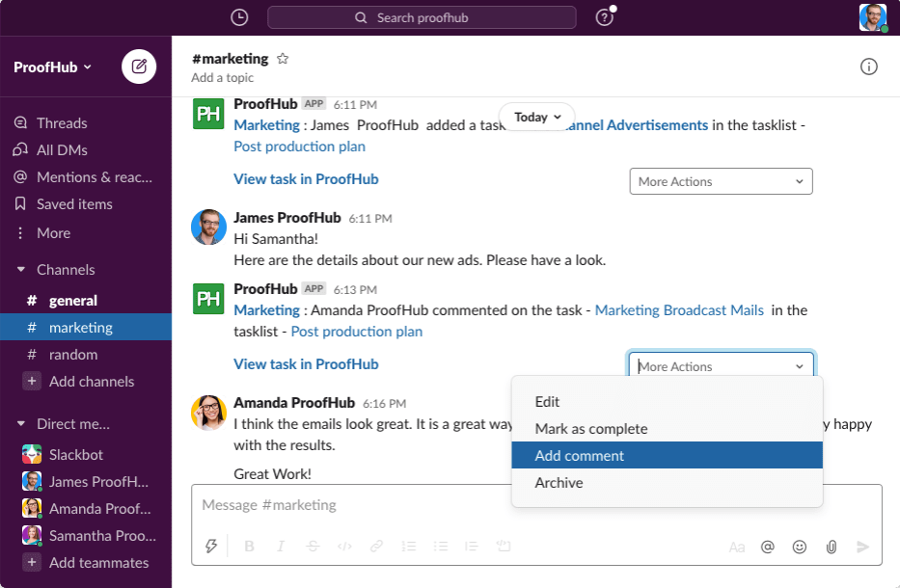Viewport: 900px width, 588px height.
Task: Open the emoji picker
Action: click(x=800, y=547)
